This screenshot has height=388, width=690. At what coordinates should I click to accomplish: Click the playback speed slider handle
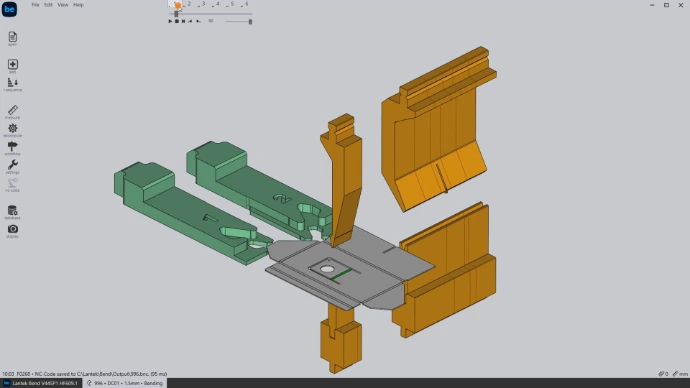tap(250, 22)
